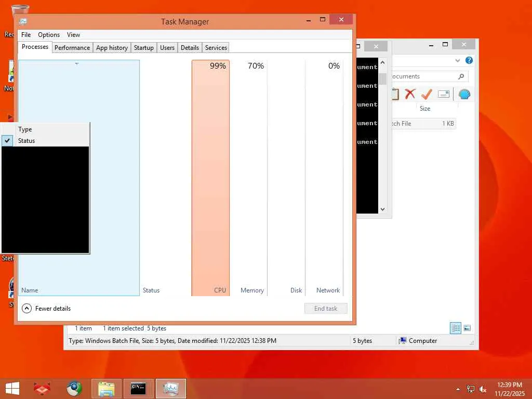Click the Computer icon in Explorer status bar

tap(403, 341)
